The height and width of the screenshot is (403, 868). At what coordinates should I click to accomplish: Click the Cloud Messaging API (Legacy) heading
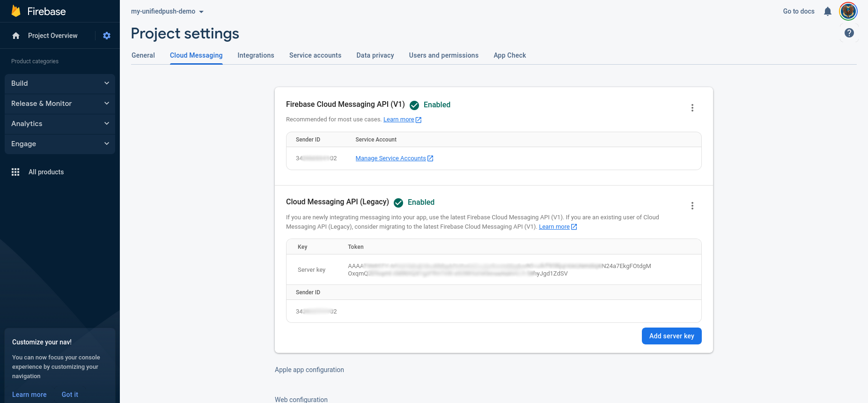coord(338,202)
